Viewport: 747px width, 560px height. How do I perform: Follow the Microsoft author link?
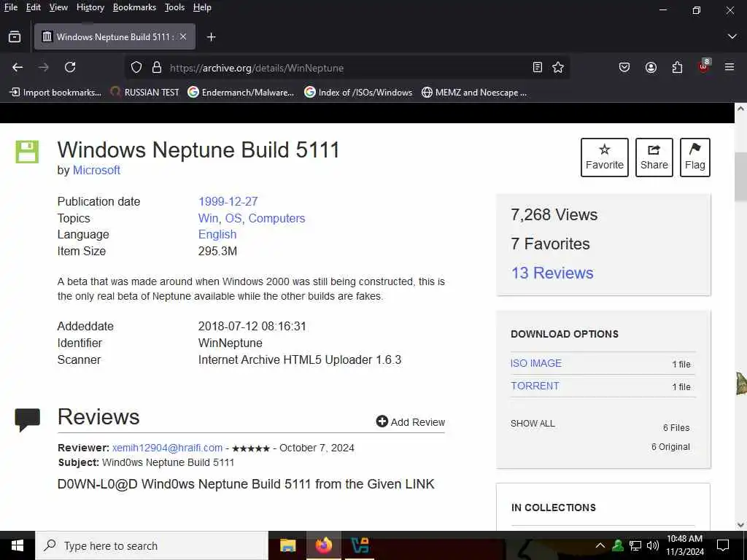click(96, 170)
